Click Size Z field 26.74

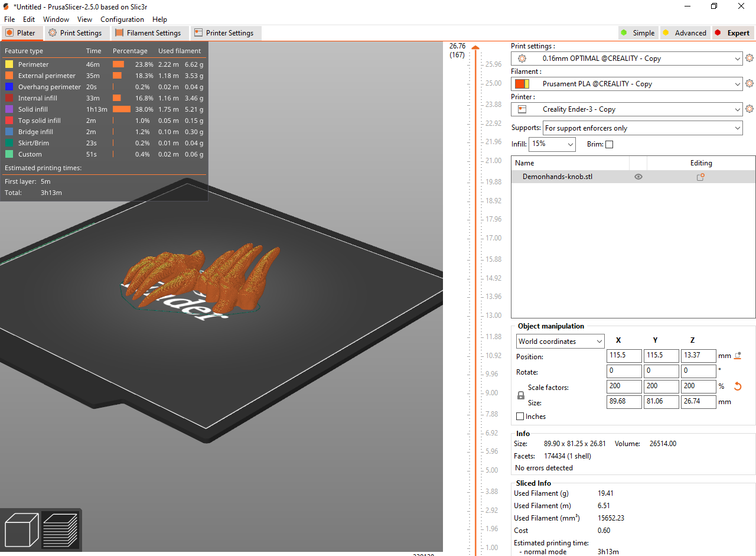tap(699, 402)
